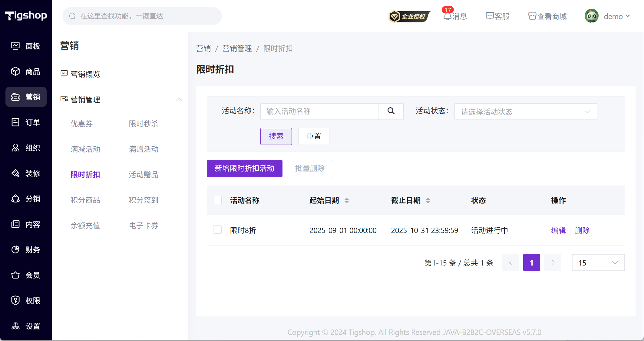Open the message bell notifications icon
The height and width of the screenshot is (341, 644).
click(x=447, y=16)
